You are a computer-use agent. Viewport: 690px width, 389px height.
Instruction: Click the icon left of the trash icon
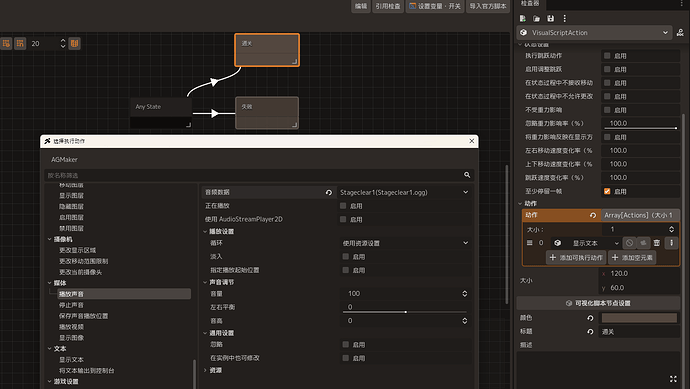click(x=643, y=243)
